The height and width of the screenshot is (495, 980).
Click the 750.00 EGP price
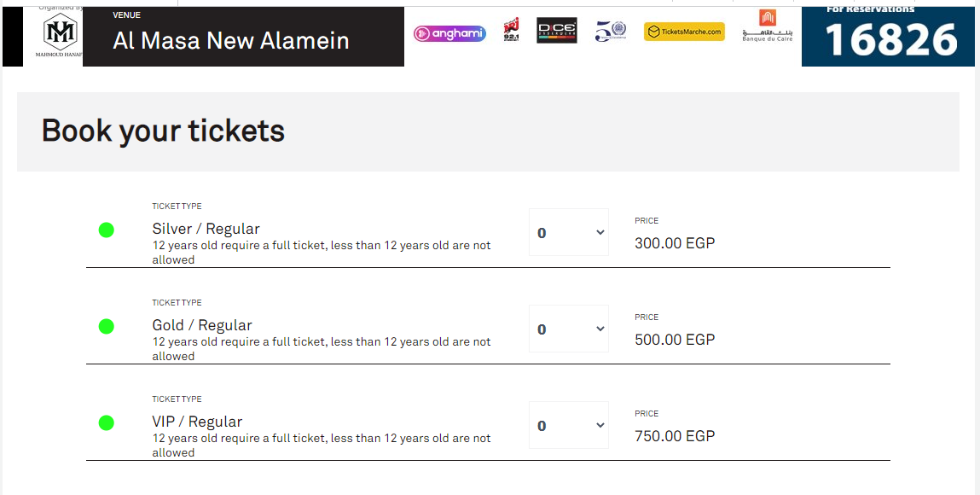[x=675, y=436]
